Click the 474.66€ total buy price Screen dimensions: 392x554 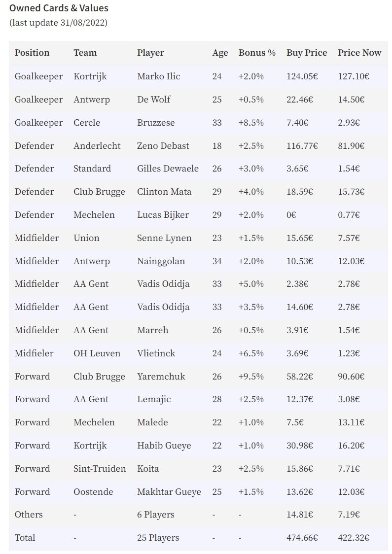click(302, 538)
